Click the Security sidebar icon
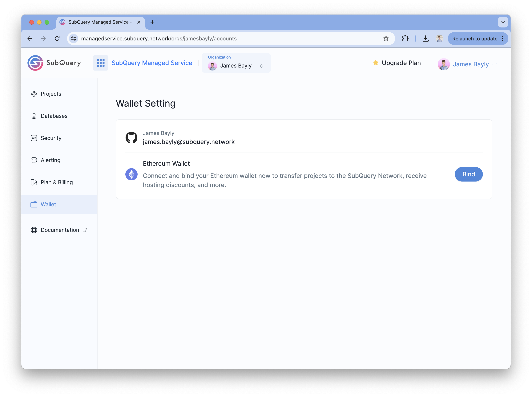The width and height of the screenshot is (532, 397). point(34,138)
